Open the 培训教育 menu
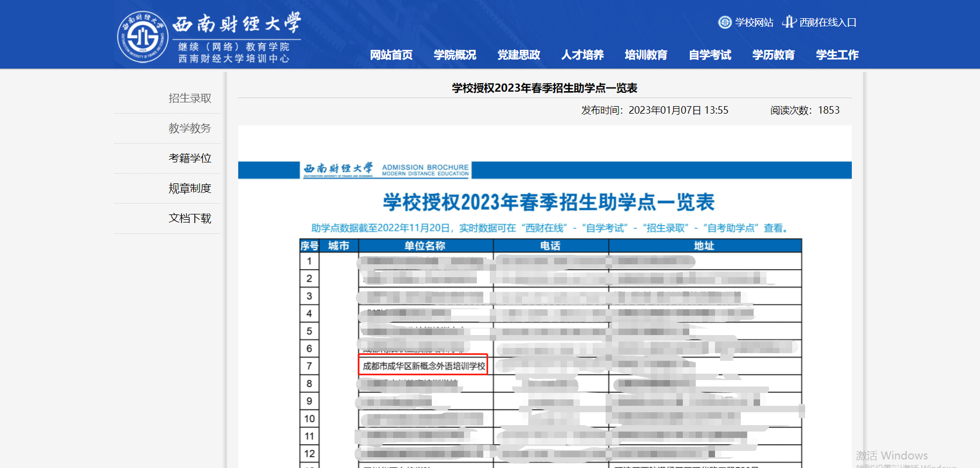Image resolution: width=980 pixels, height=468 pixels. 646,55
